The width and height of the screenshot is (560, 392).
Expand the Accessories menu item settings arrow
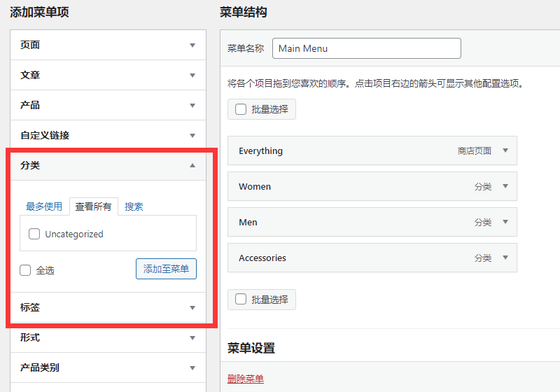(x=505, y=258)
